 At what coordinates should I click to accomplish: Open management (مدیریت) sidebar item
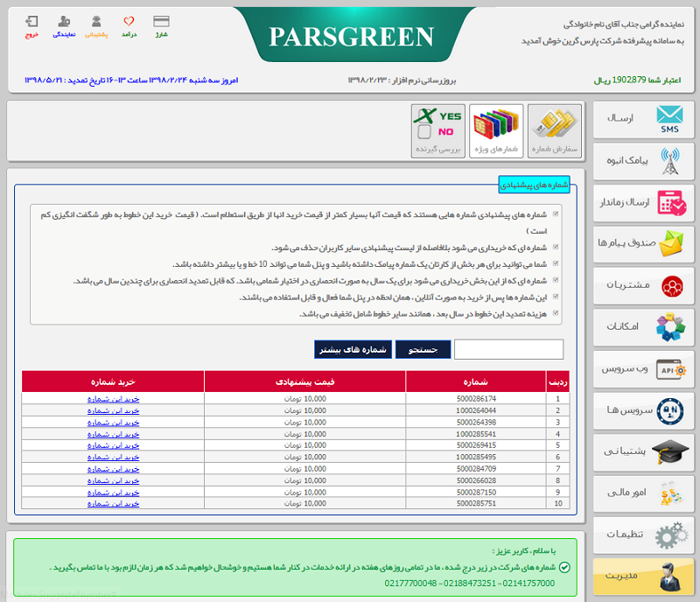click(643, 577)
